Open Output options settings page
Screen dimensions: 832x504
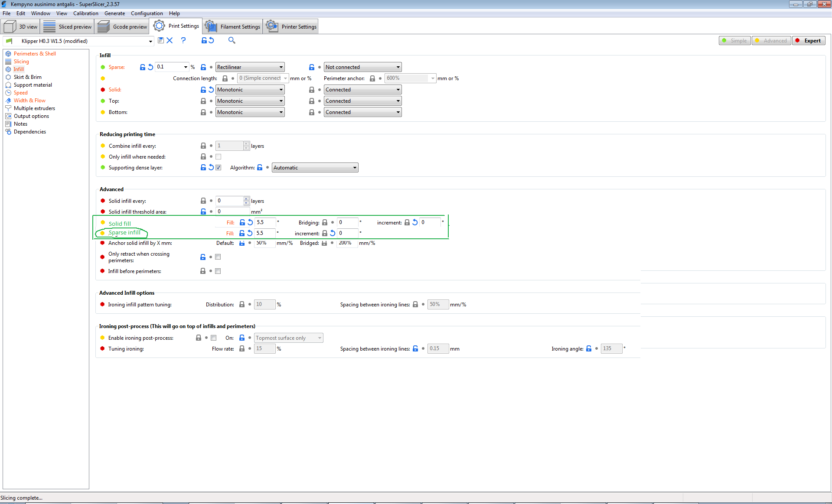(31, 116)
